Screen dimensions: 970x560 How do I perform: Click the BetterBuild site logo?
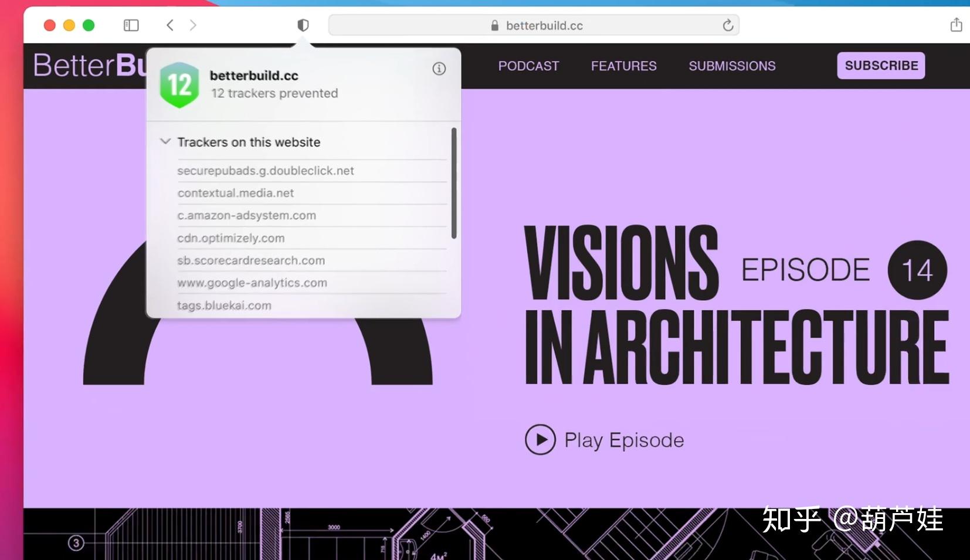89,65
